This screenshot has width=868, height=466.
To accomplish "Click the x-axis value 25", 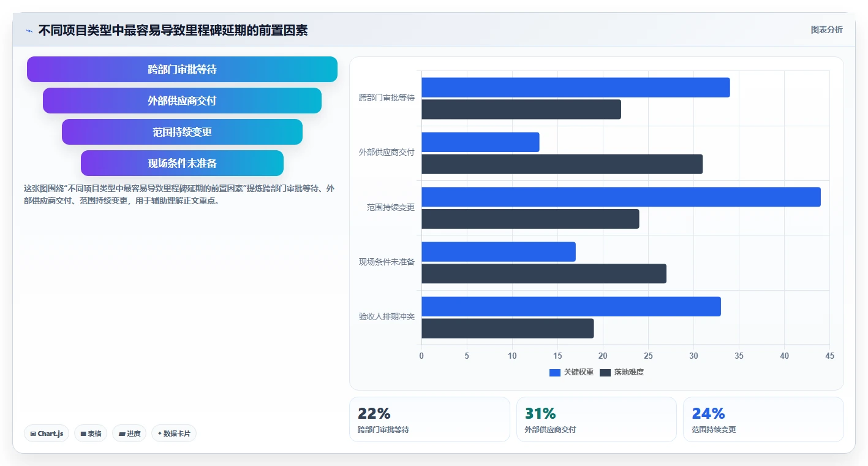I will pyautogui.click(x=648, y=356).
